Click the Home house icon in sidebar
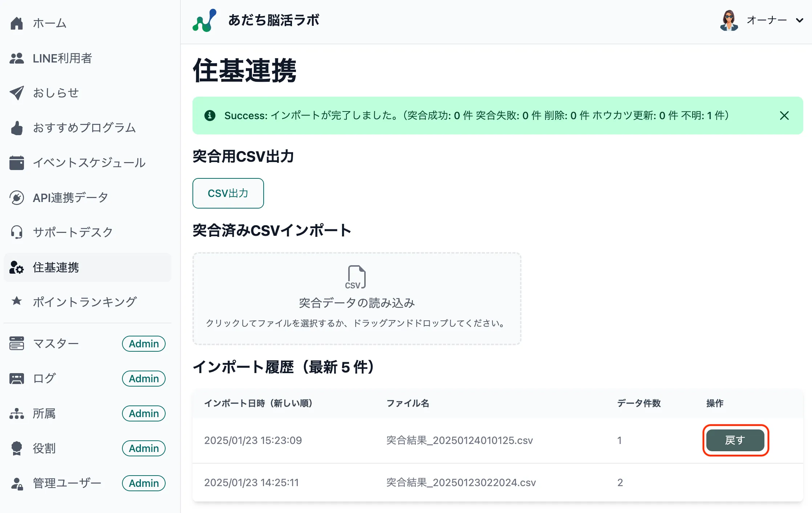812x513 pixels. pos(17,23)
